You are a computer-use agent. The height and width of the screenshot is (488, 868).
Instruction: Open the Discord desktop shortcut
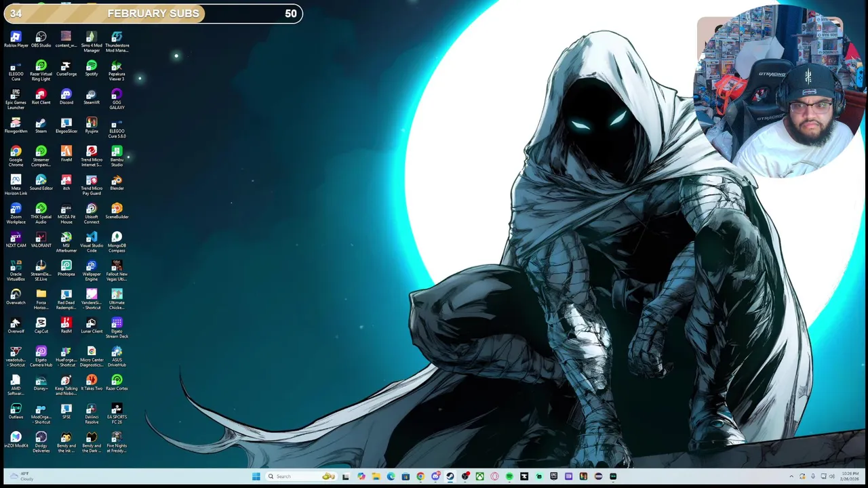(x=66, y=97)
